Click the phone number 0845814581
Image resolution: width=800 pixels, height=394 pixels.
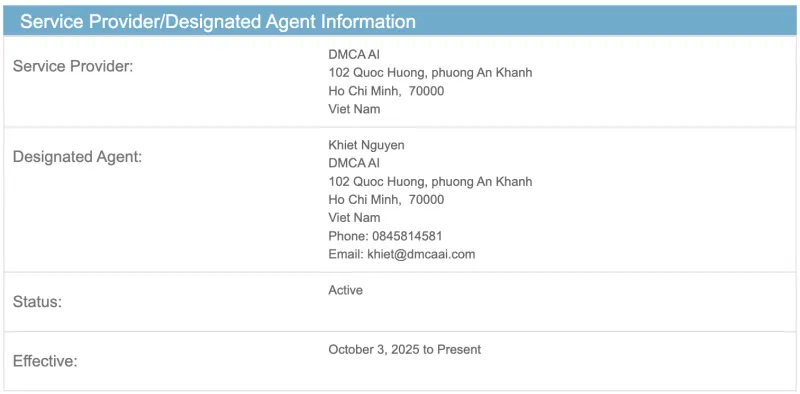point(407,236)
